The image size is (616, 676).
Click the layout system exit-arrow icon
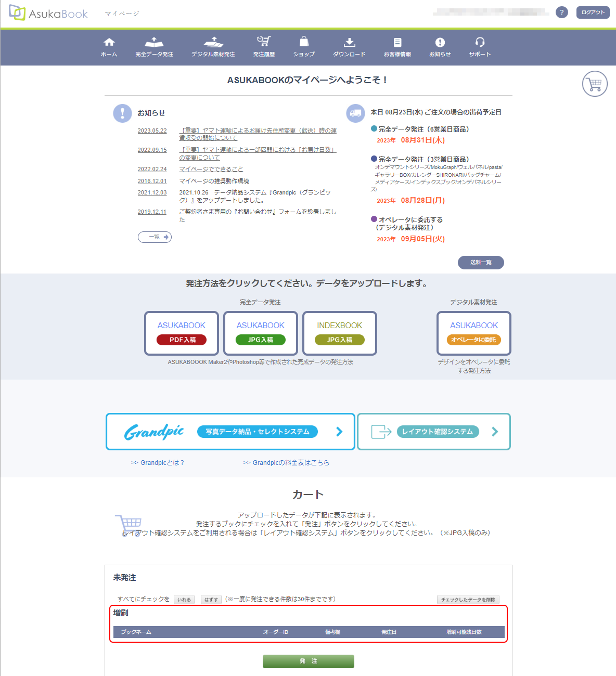click(381, 432)
